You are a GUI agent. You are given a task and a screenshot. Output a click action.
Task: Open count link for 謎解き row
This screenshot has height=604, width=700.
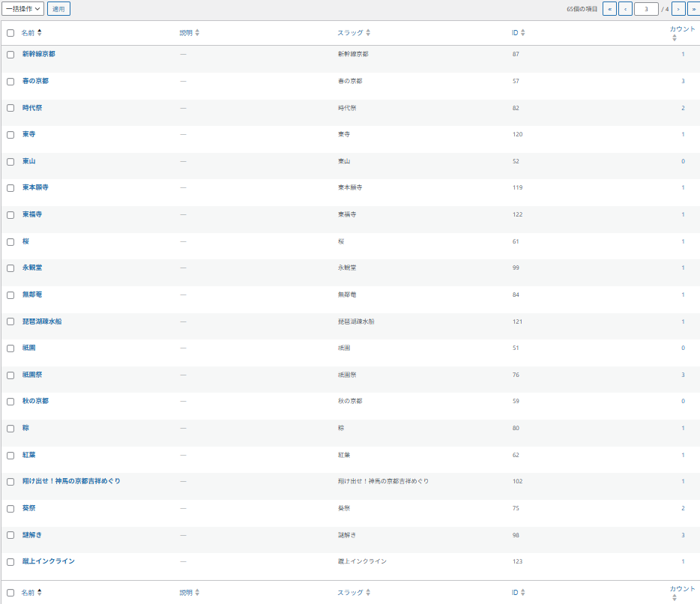point(683,535)
